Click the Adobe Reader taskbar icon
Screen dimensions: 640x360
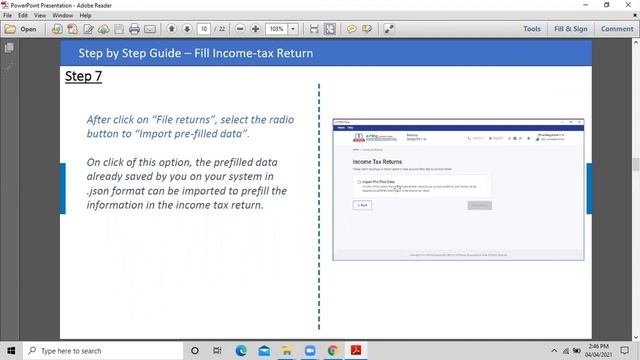[x=356, y=351]
